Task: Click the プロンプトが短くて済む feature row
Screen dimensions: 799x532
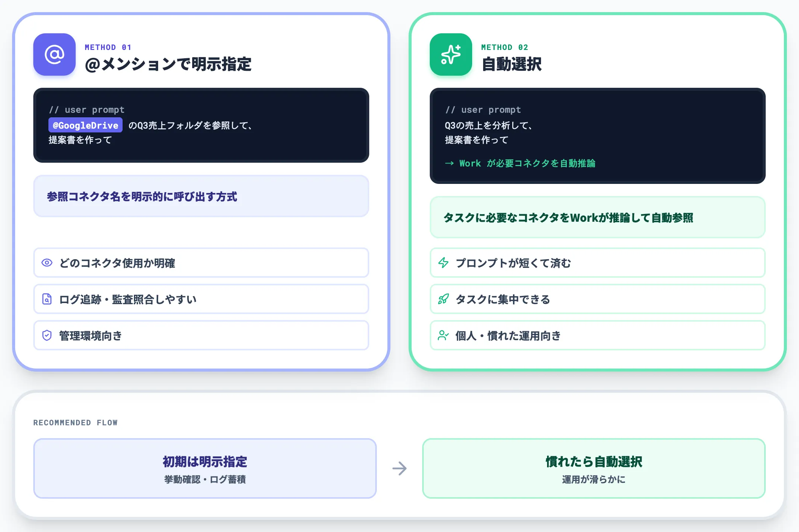Action: point(598,263)
